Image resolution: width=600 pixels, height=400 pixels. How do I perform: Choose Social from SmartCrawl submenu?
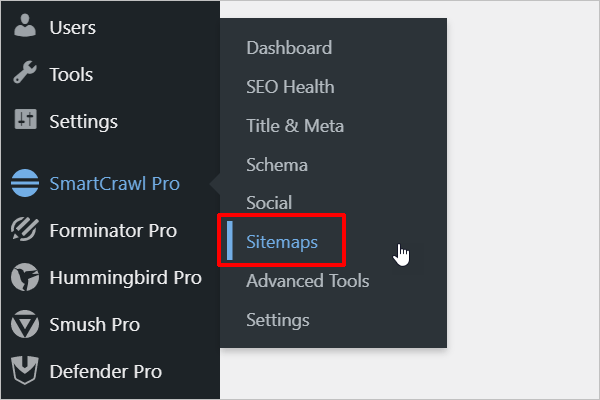269,203
